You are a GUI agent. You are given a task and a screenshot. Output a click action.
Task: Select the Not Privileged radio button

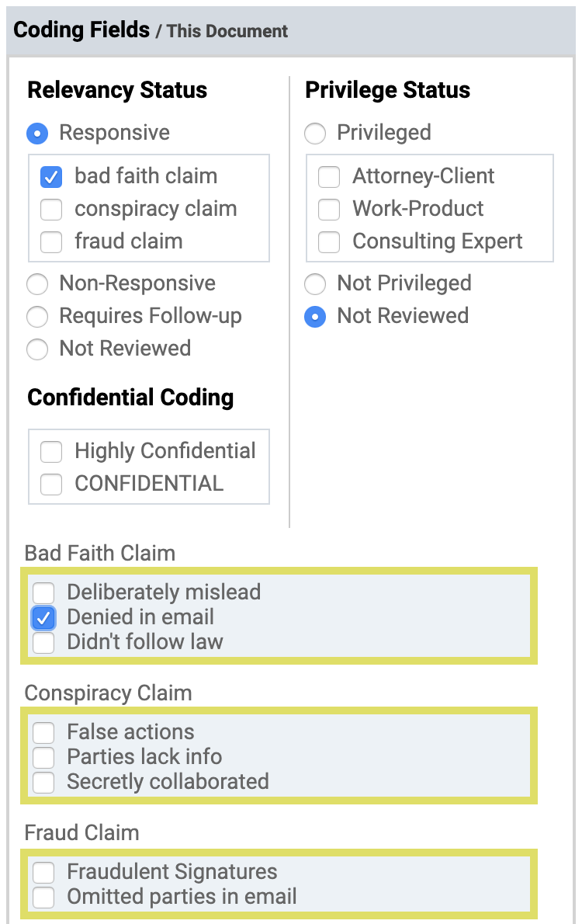(x=315, y=284)
